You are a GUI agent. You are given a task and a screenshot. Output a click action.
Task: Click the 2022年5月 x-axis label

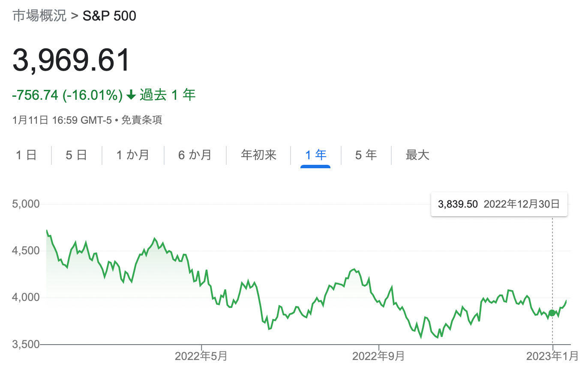(201, 356)
